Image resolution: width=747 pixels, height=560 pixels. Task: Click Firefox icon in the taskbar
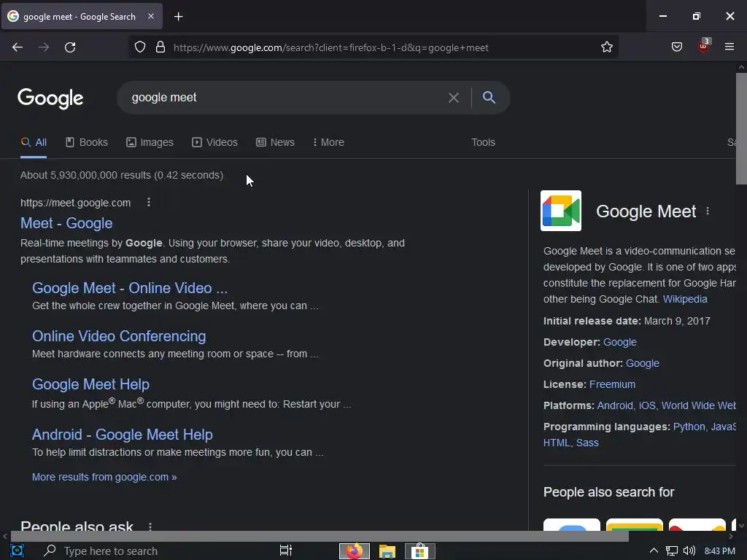(x=355, y=551)
